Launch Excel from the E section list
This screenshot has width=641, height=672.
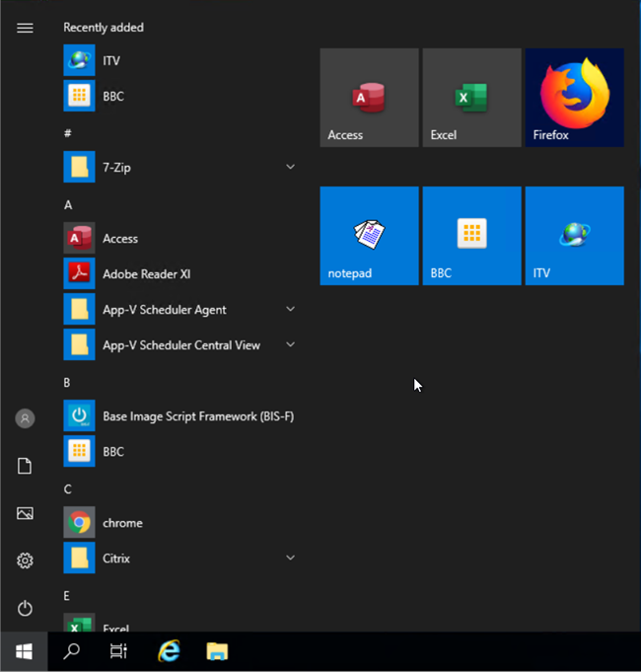click(179, 624)
